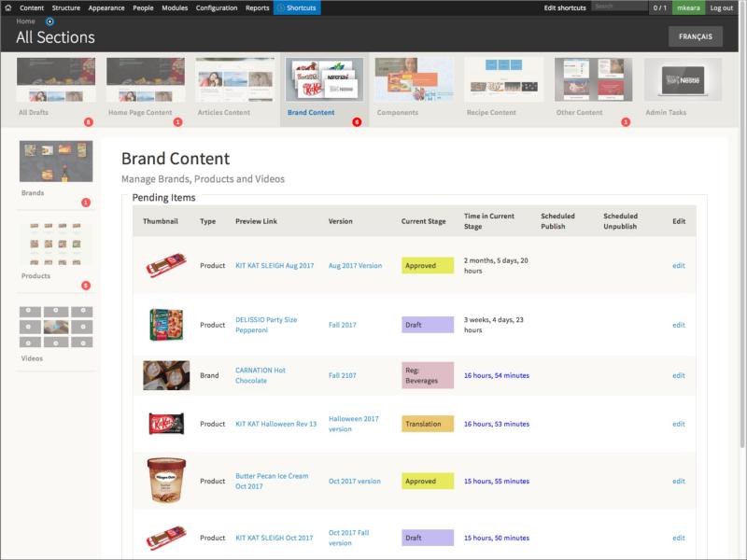Click the red badge on Other Content
This screenshot has width=747, height=560.
[626, 122]
